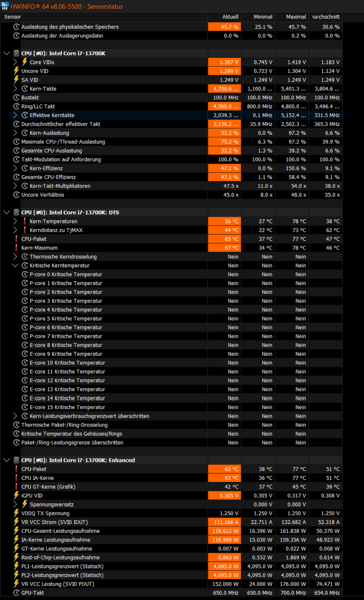The height and width of the screenshot is (600, 364).
Task: Click the Sensor column header
Action: pyautogui.click(x=104, y=17)
